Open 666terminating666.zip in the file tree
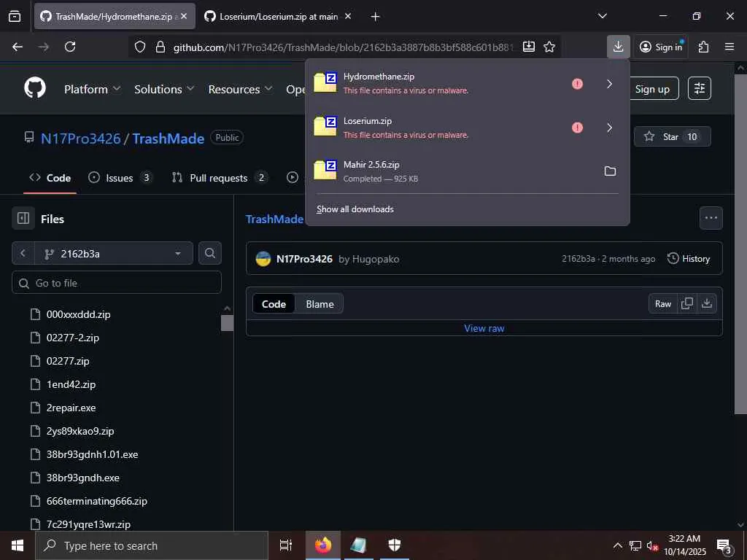Screen dimensions: 747x560 [97, 501]
